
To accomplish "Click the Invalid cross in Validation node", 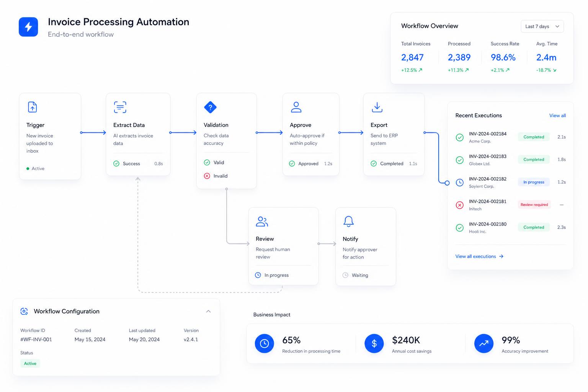I will (x=207, y=176).
